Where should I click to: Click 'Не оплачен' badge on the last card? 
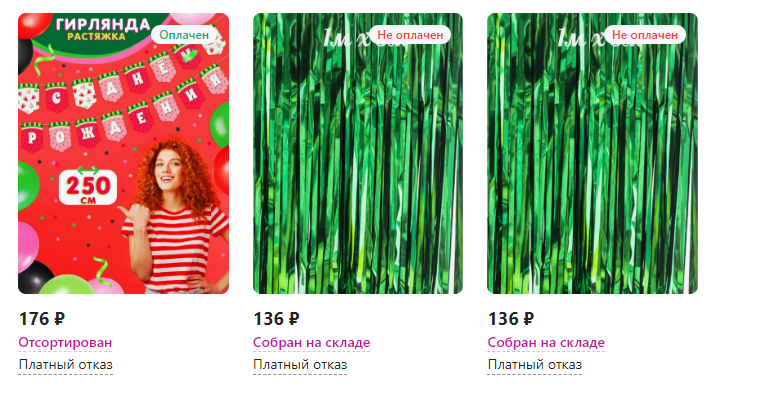coord(645,35)
